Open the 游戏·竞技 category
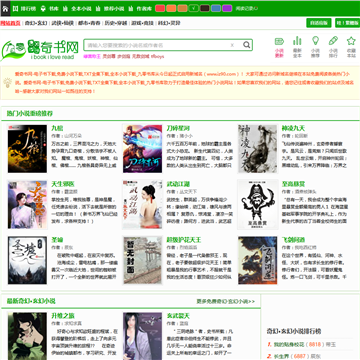This screenshot has width=360, height=360. [142, 23]
